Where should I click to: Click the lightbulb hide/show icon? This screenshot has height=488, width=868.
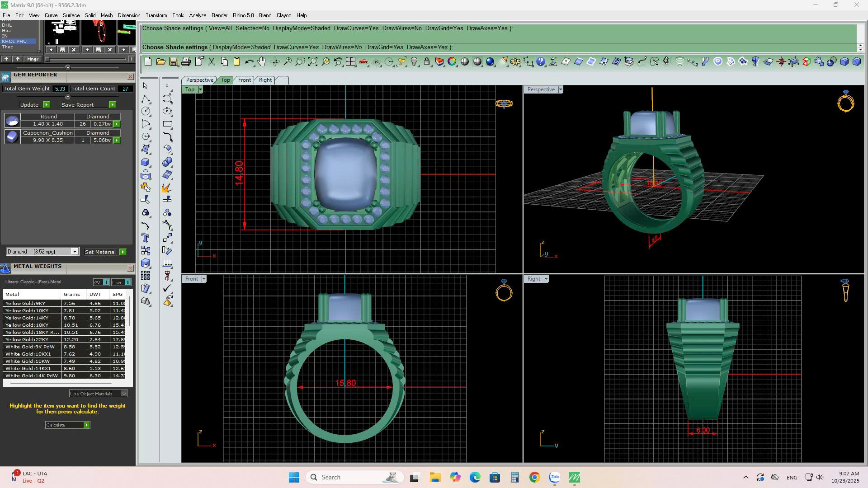(x=414, y=62)
